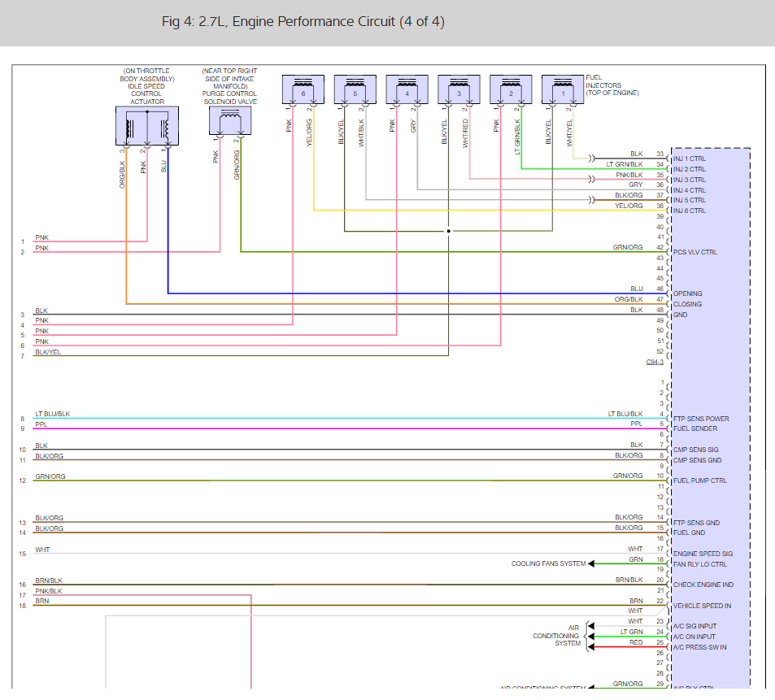Select fuel injector number 2 symbol
775x700 pixels.
(511, 89)
